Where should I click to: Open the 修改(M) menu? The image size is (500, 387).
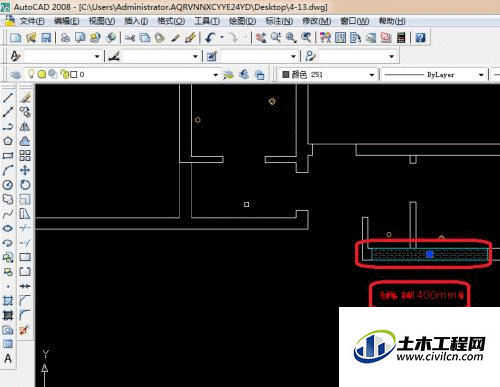pyautogui.click(x=317, y=21)
